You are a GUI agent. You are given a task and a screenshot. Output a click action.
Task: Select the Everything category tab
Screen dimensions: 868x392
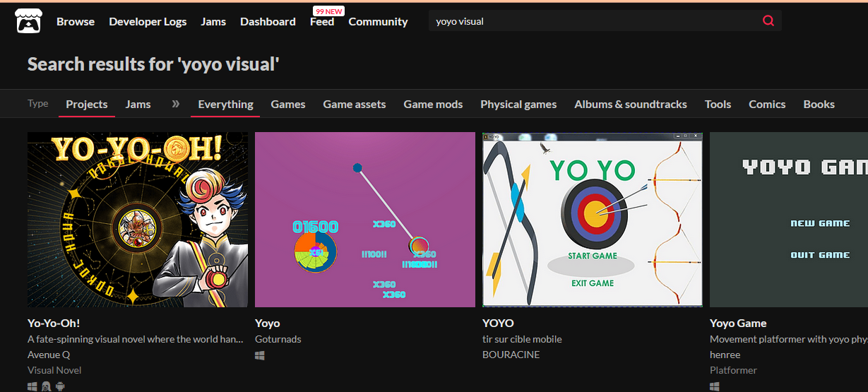225,104
